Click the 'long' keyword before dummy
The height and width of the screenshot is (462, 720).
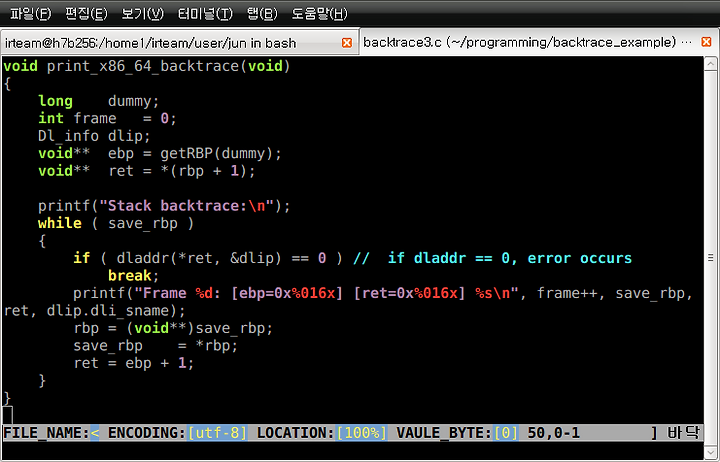pos(55,101)
